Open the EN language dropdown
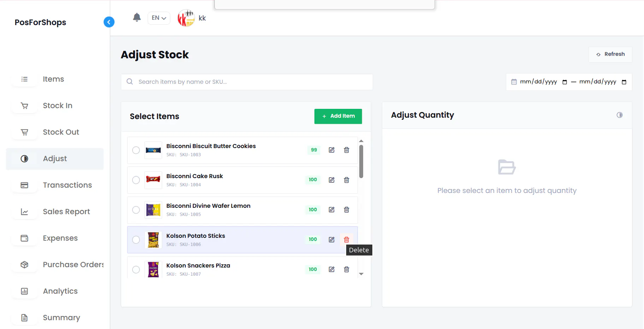Image resolution: width=644 pixels, height=329 pixels. [x=159, y=18]
